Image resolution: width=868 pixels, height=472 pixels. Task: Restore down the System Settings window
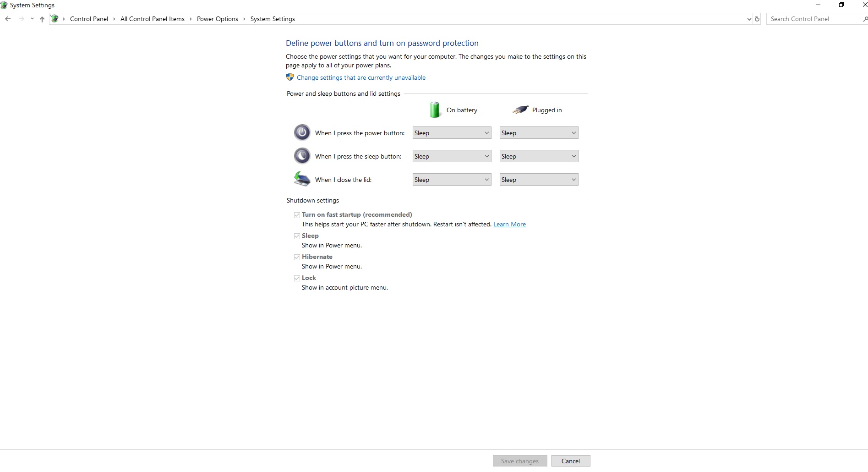(841, 5)
